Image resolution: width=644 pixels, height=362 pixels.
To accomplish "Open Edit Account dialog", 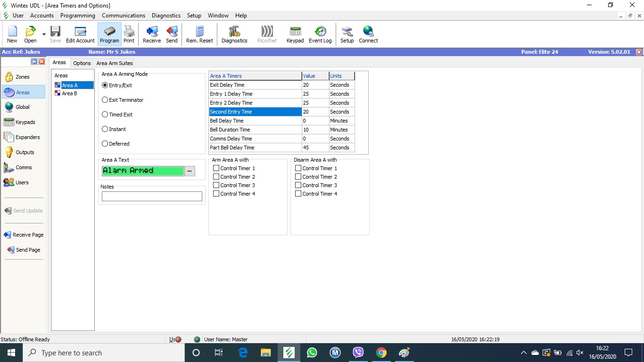I will point(80,34).
